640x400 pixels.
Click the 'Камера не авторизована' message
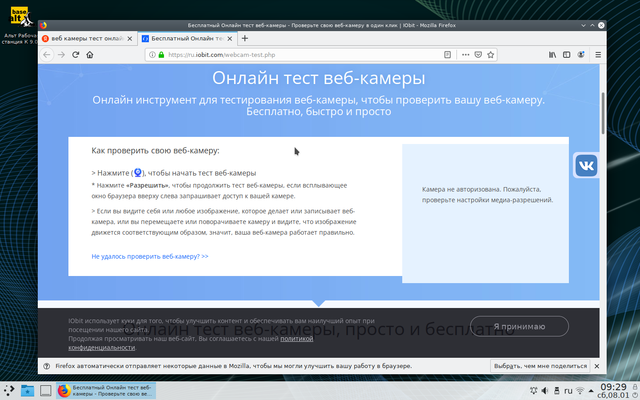(487, 195)
